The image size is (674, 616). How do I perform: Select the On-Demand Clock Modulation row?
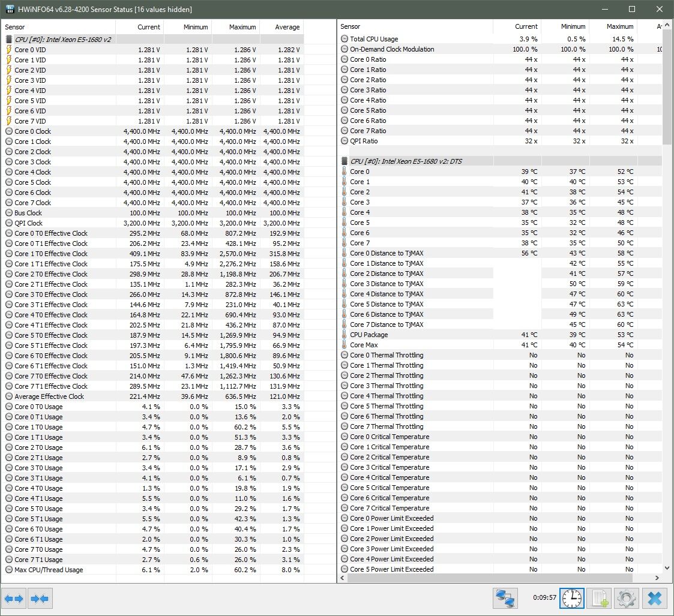click(499, 49)
